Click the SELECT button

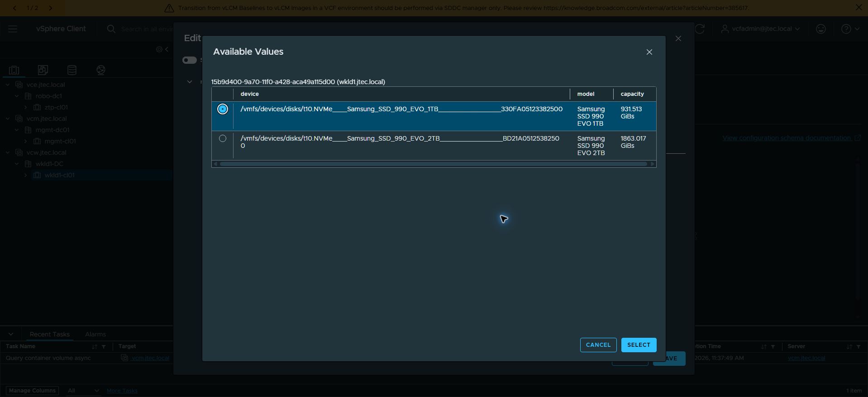click(639, 345)
